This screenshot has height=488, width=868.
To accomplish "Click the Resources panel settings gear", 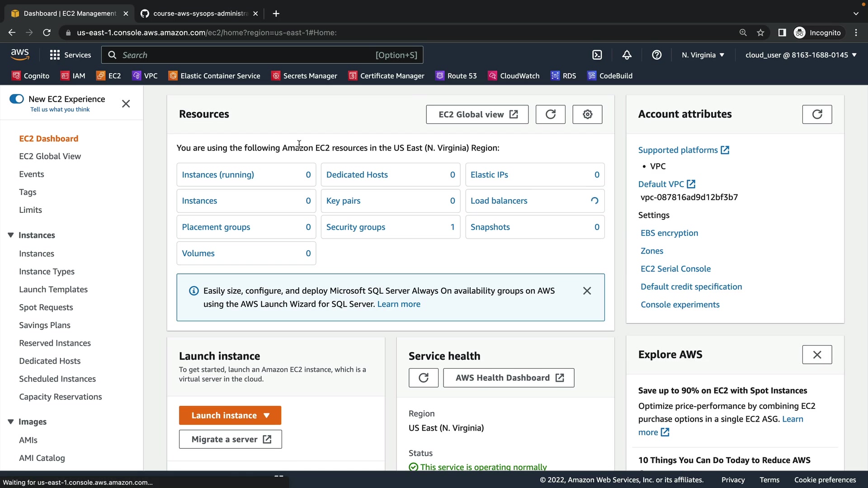I will (x=587, y=114).
